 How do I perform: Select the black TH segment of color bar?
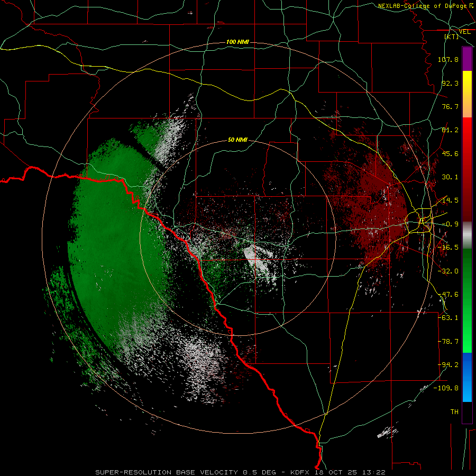pyautogui.click(x=467, y=412)
